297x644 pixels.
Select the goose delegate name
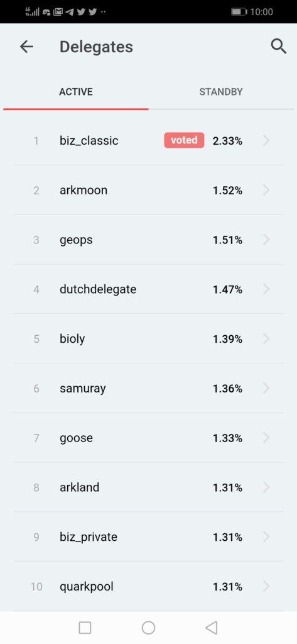77,438
